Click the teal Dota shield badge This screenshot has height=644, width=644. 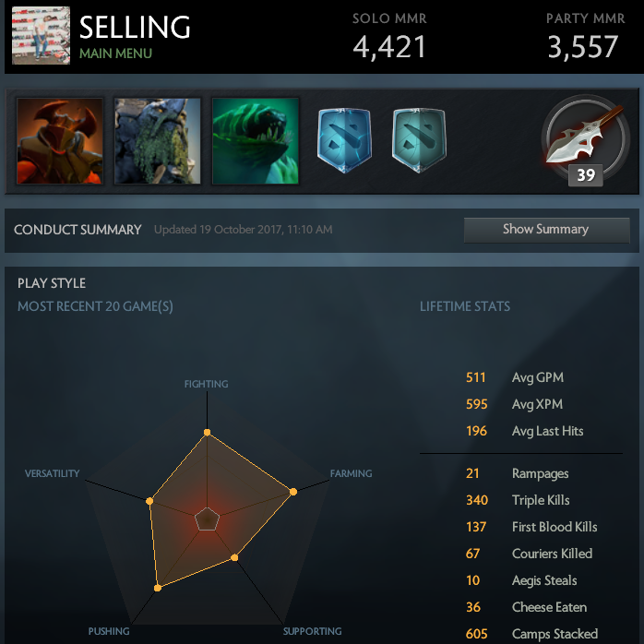tap(419, 140)
